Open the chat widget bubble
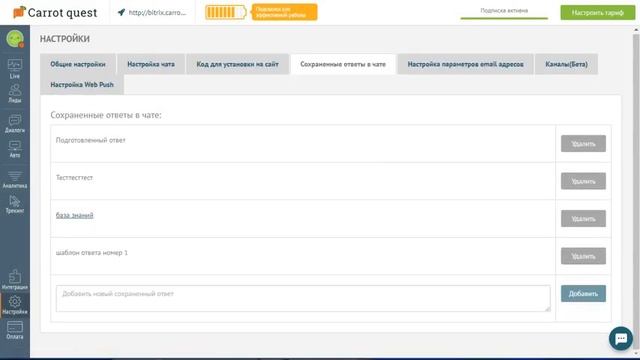The height and width of the screenshot is (360, 640). pos(621,338)
